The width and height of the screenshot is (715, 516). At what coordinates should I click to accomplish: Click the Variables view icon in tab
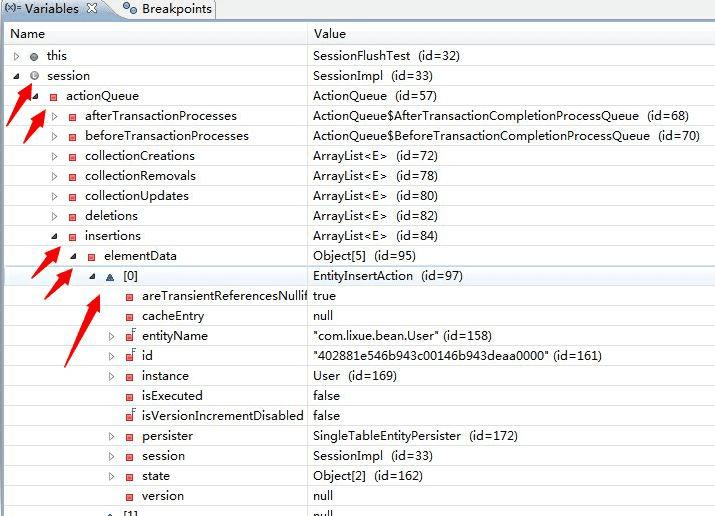click(x=13, y=8)
